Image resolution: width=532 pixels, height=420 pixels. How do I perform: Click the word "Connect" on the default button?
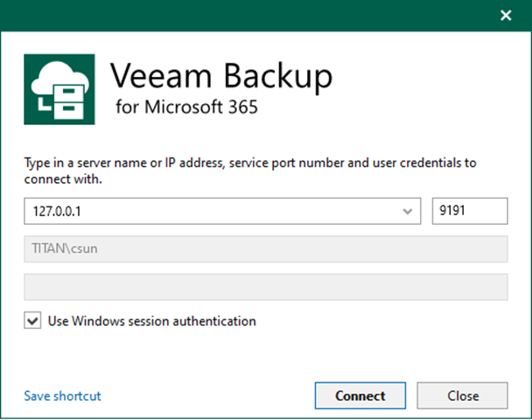click(x=360, y=395)
